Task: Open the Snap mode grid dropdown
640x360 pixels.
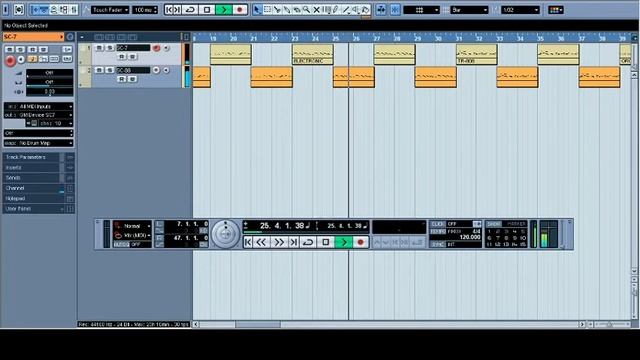Action: pos(421,10)
